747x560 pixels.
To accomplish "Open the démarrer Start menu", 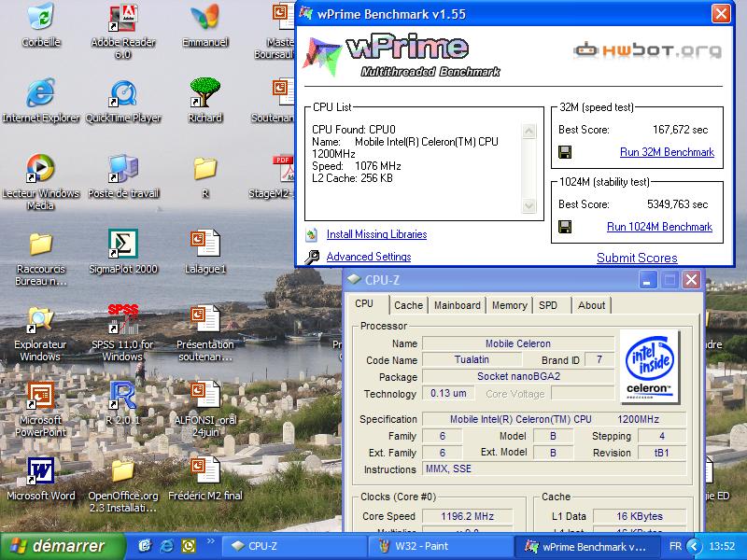I will click(x=62, y=546).
